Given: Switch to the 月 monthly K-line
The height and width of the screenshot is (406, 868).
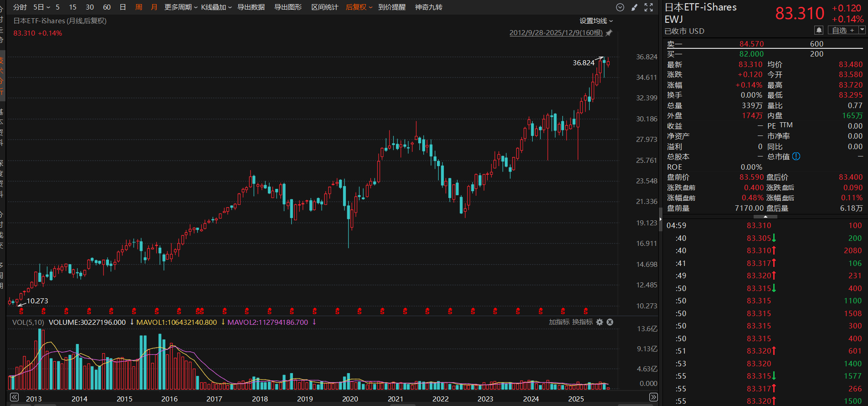Looking at the screenshot, I should tap(154, 7).
